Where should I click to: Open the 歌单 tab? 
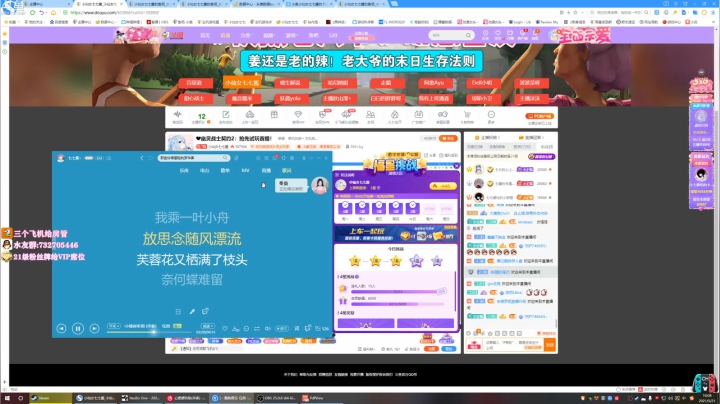[x=225, y=170]
